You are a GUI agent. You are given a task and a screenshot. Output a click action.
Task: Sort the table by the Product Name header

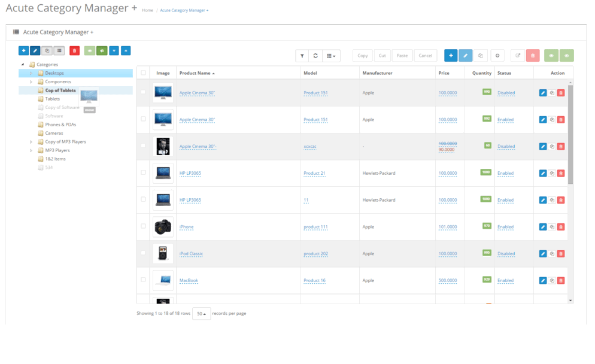click(x=197, y=73)
